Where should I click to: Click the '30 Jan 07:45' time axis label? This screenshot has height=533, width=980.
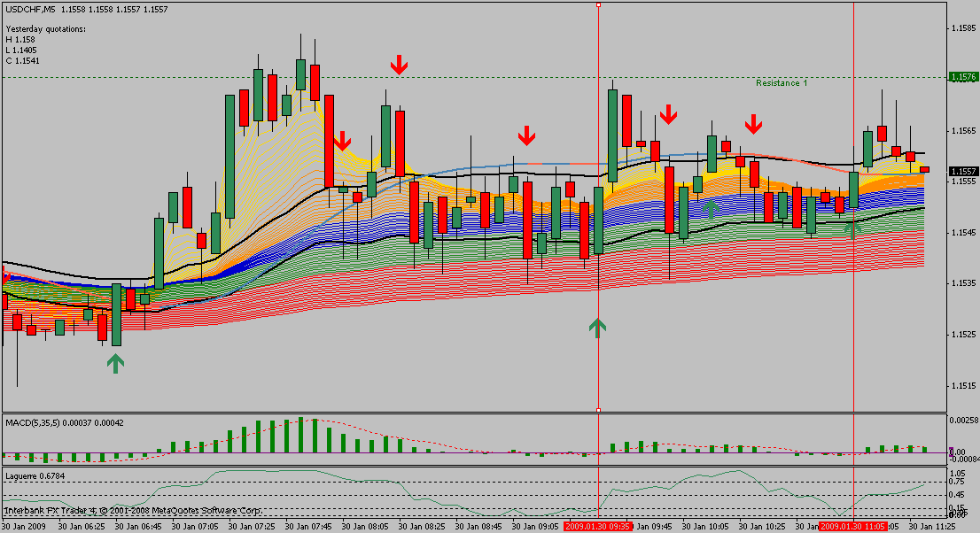(x=308, y=527)
